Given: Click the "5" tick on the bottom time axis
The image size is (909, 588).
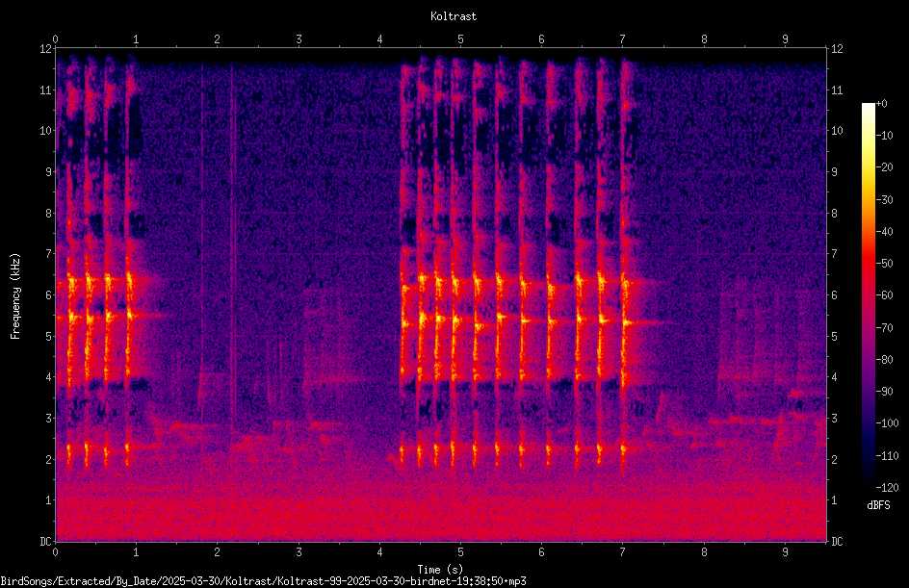Looking at the screenshot, I should pos(460,552).
